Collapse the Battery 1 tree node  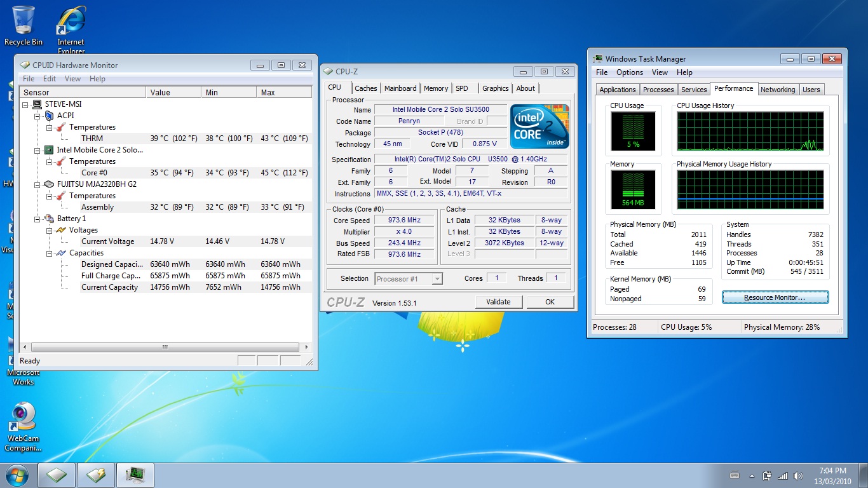click(37, 219)
